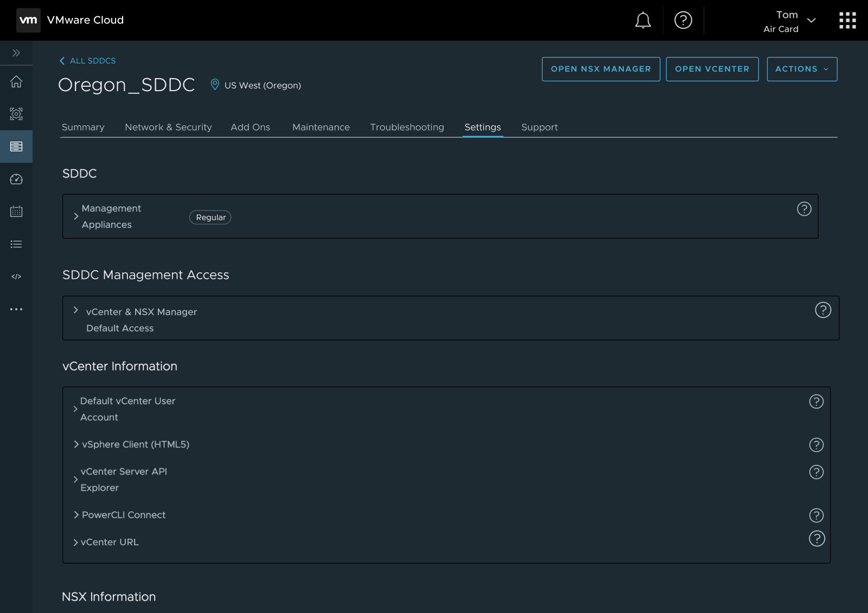
Task: Open help for Management Appliances
Action: [x=804, y=209]
